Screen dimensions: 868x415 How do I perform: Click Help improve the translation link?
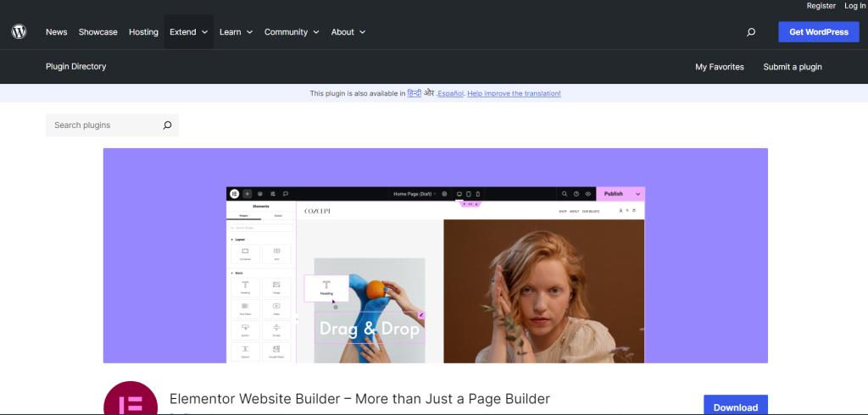click(x=514, y=93)
